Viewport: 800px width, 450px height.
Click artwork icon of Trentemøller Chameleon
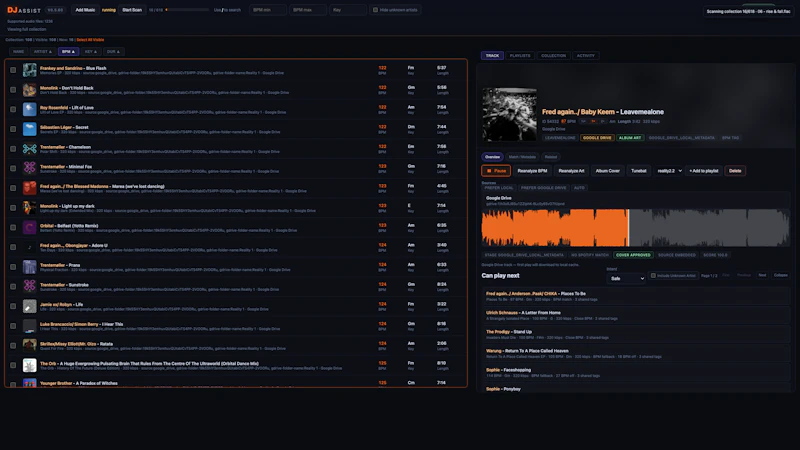[x=30, y=149]
